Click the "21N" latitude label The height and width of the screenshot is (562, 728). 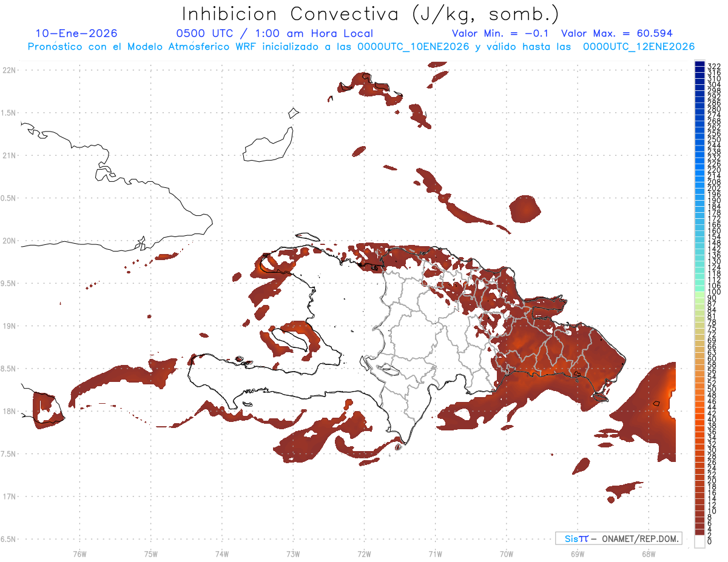[x=9, y=155]
